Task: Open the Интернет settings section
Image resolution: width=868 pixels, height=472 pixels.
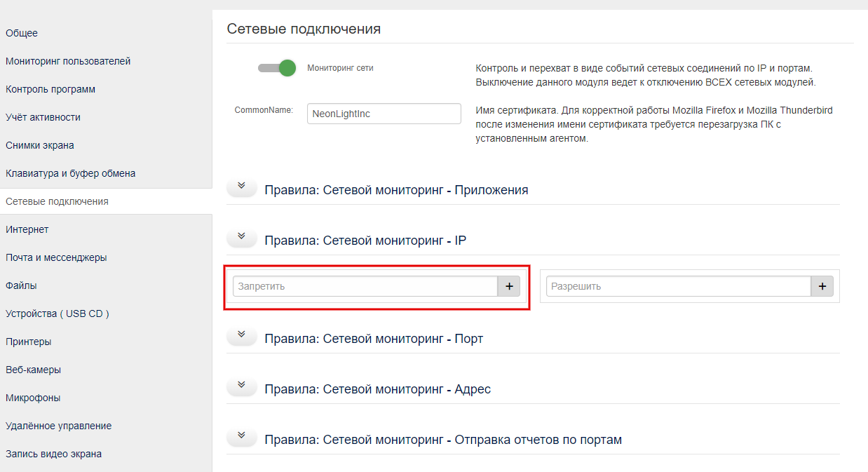Action: [x=27, y=229]
